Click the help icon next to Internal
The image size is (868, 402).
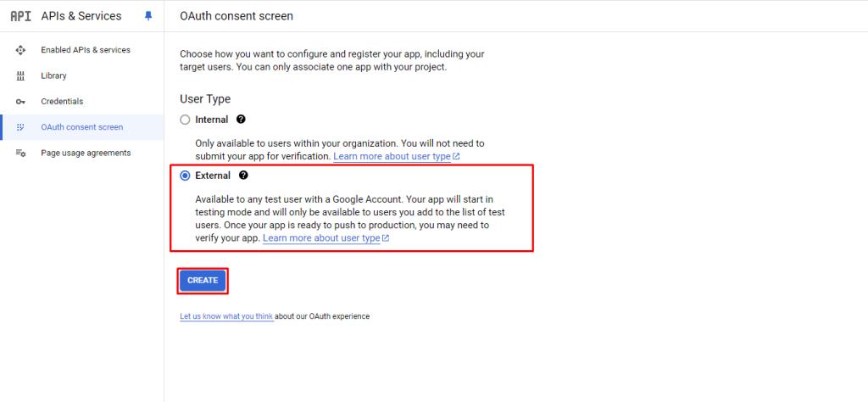click(240, 119)
